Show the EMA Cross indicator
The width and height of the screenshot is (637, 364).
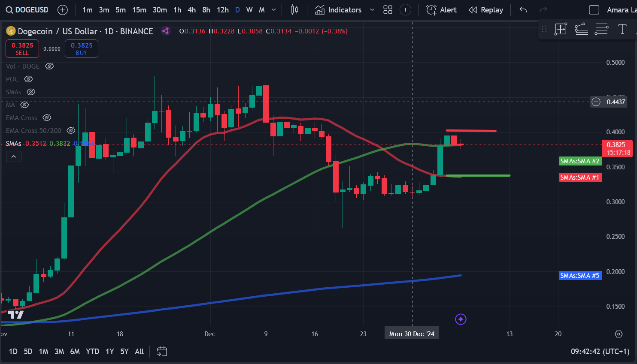pos(47,117)
